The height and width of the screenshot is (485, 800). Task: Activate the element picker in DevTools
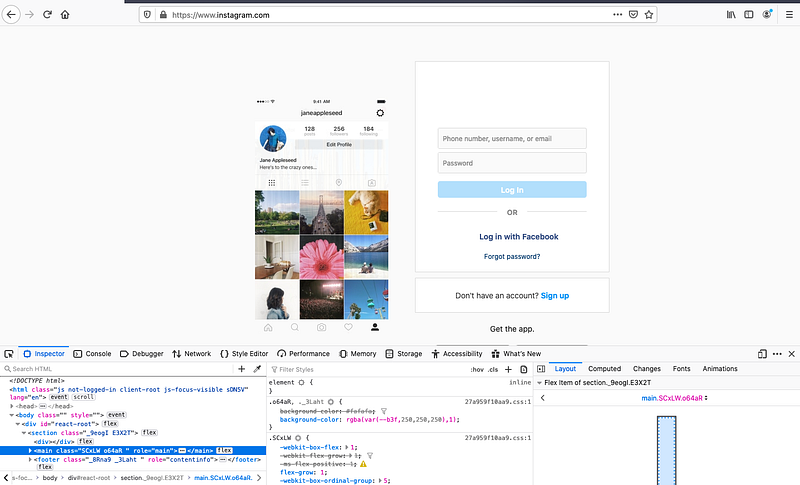9,354
